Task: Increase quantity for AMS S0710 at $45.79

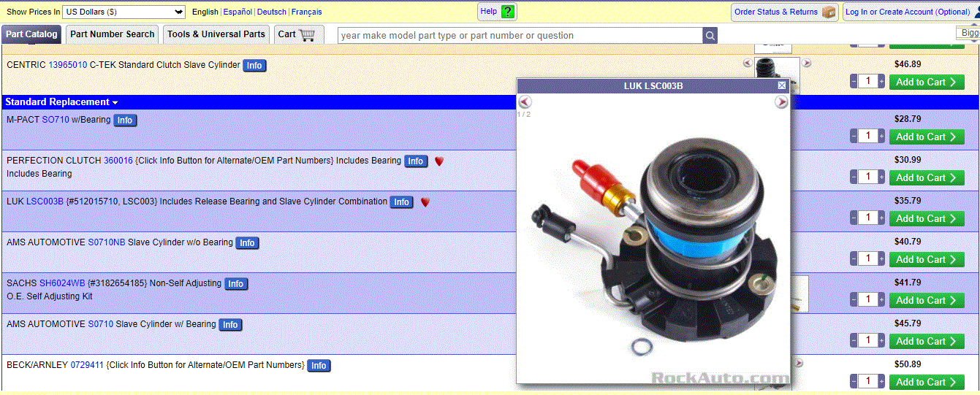Action: pyautogui.click(x=881, y=340)
